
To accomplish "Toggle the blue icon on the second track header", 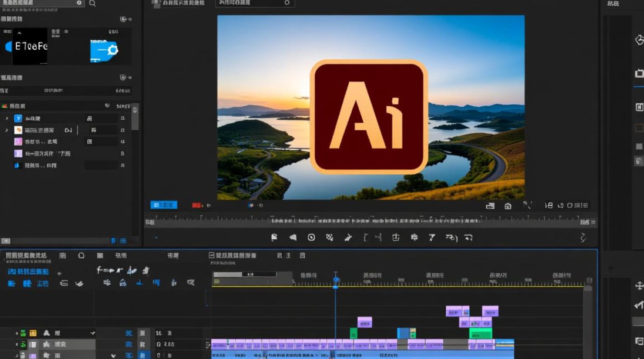I will (129, 345).
